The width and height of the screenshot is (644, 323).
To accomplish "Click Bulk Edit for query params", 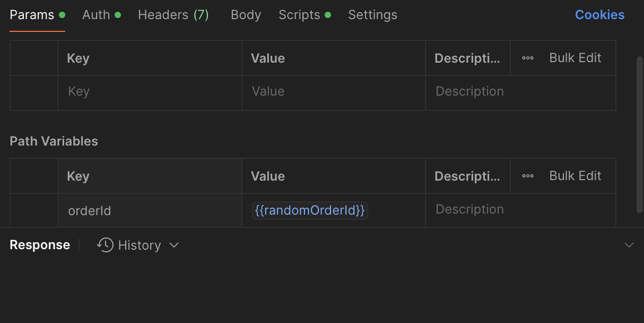I will click(x=575, y=58).
